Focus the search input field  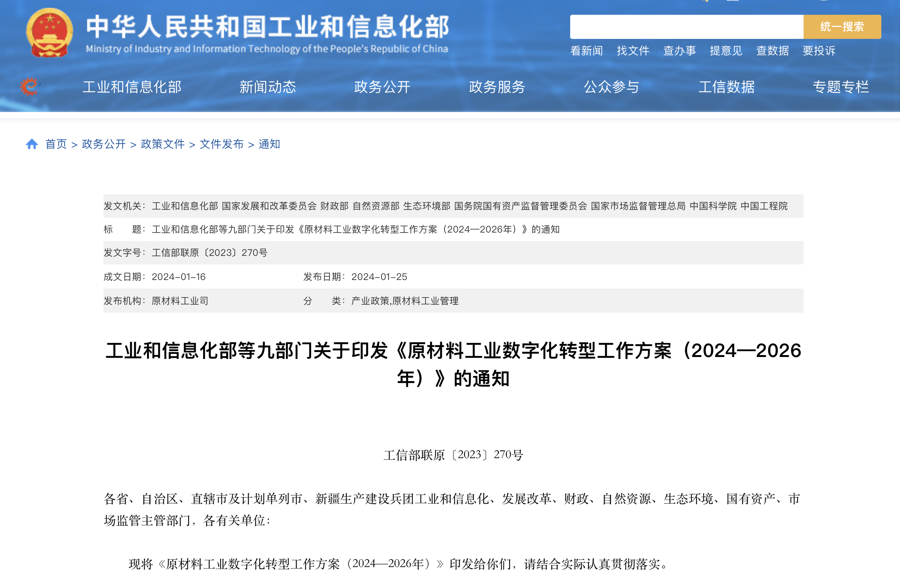click(x=686, y=27)
